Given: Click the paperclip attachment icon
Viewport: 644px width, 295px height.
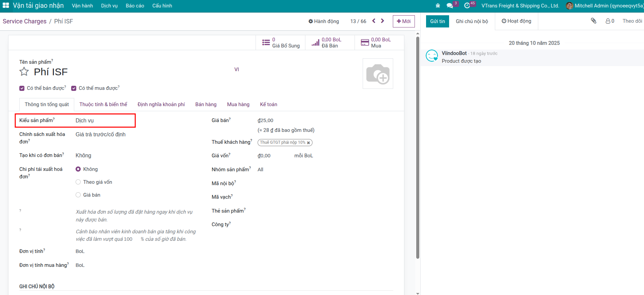Looking at the screenshot, I should click(593, 21).
